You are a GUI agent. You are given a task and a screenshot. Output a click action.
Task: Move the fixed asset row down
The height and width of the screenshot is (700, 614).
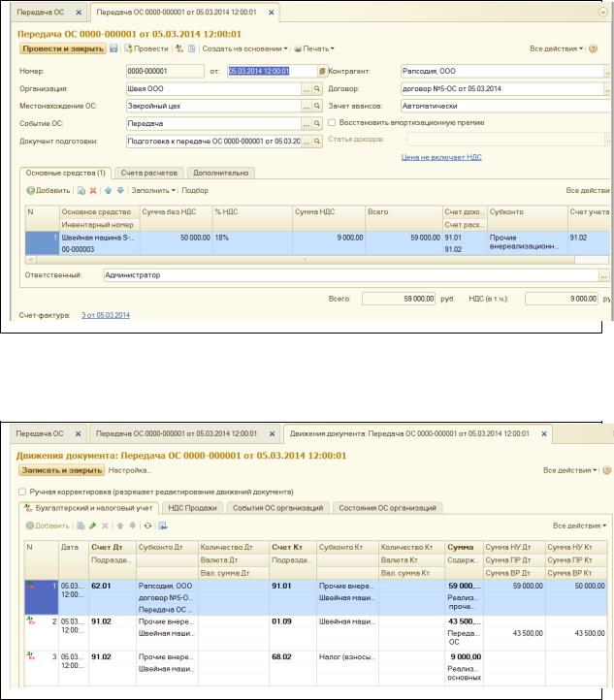[x=120, y=191]
